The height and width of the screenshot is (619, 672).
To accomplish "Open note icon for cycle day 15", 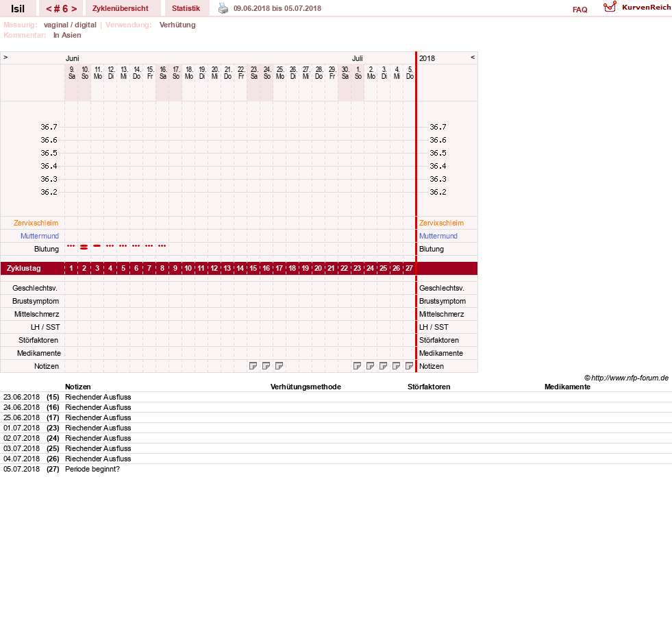I will (253, 366).
